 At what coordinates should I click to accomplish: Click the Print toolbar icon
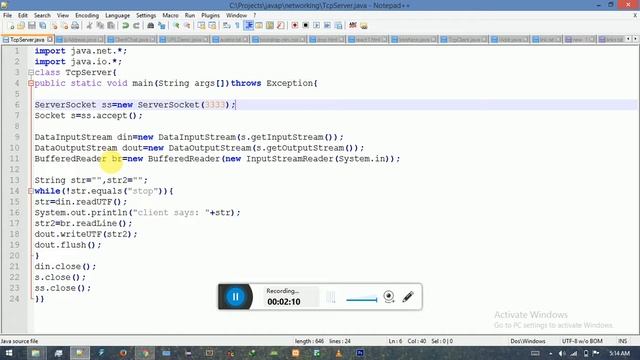pos(75,26)
